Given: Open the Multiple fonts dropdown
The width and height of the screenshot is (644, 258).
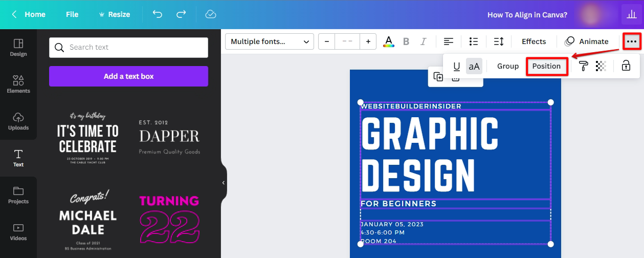Looking at the screenshot, I should [x=270, y=41].
